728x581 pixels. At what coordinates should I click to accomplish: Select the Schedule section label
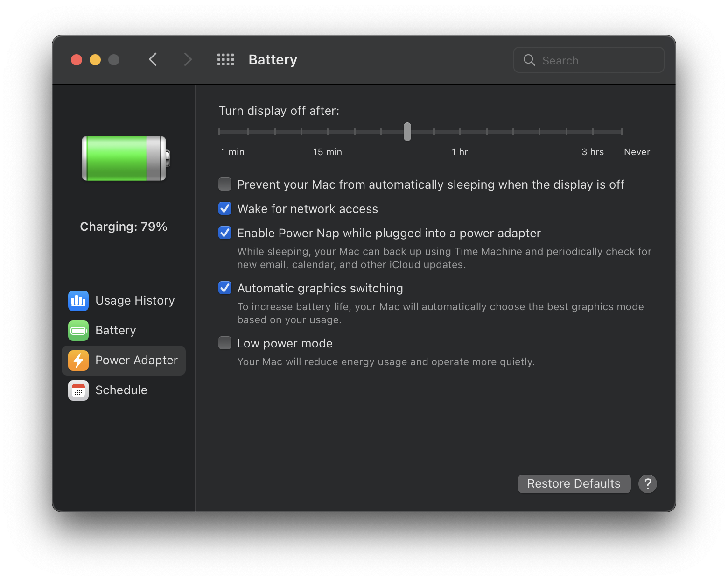coord(121,390)
